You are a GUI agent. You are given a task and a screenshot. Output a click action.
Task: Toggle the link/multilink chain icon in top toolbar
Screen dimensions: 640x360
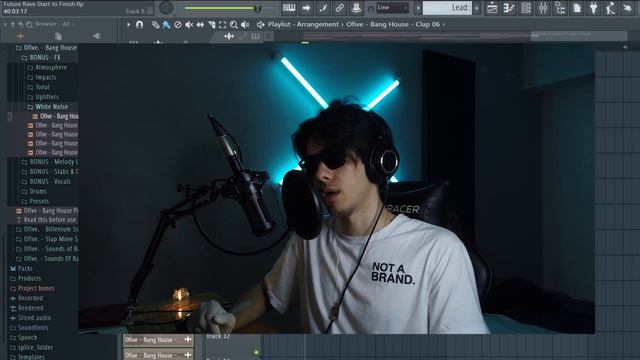click(x=340, y=8)
